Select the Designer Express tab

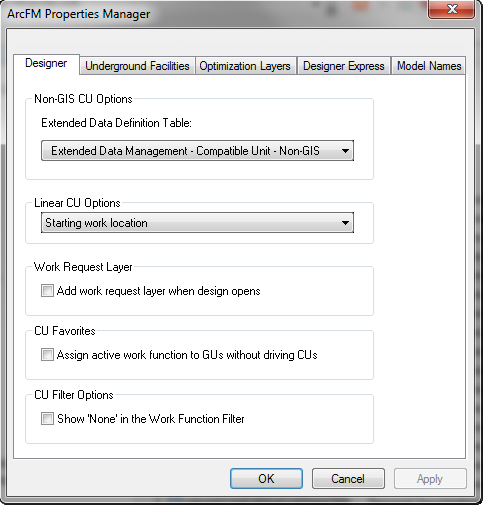[343, 66]
